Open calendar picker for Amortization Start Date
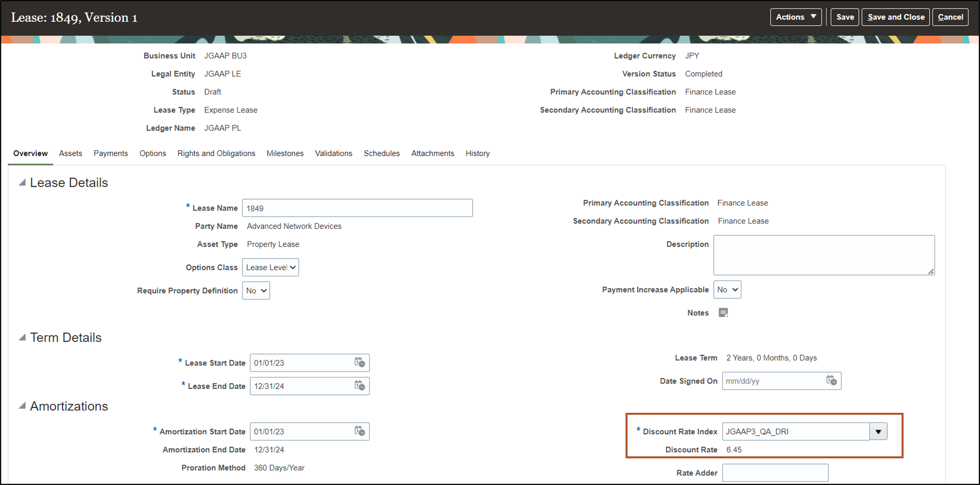 point(360,431)
